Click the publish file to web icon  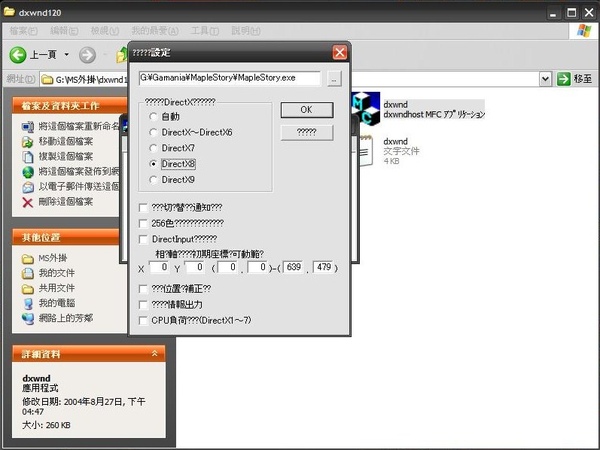coord(28,172)
